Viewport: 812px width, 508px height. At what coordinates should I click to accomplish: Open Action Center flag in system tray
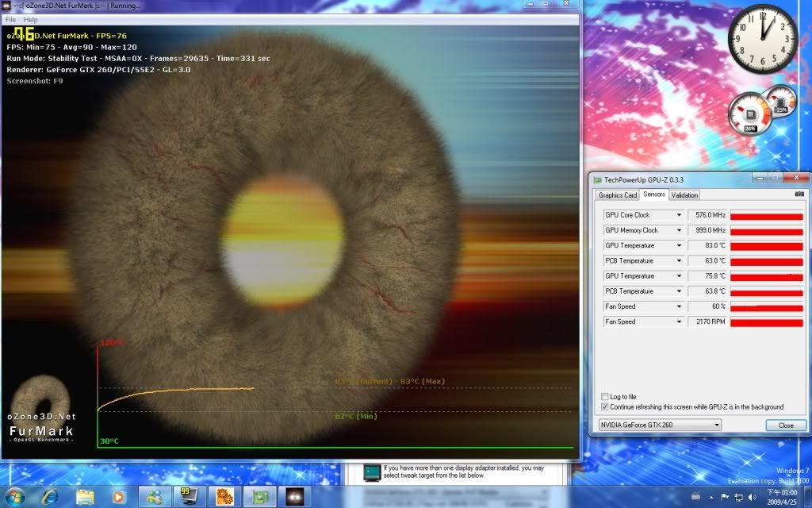pyautogui.click(x=725, y=497)
